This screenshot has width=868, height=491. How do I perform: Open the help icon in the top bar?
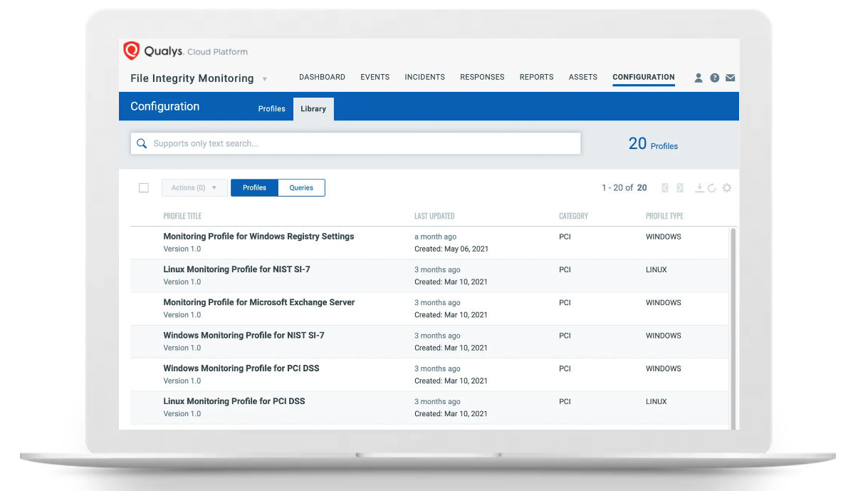point(714,78)
